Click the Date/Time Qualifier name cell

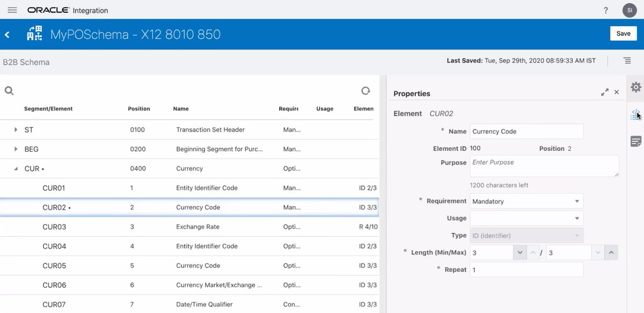click(x=204, y=304)
